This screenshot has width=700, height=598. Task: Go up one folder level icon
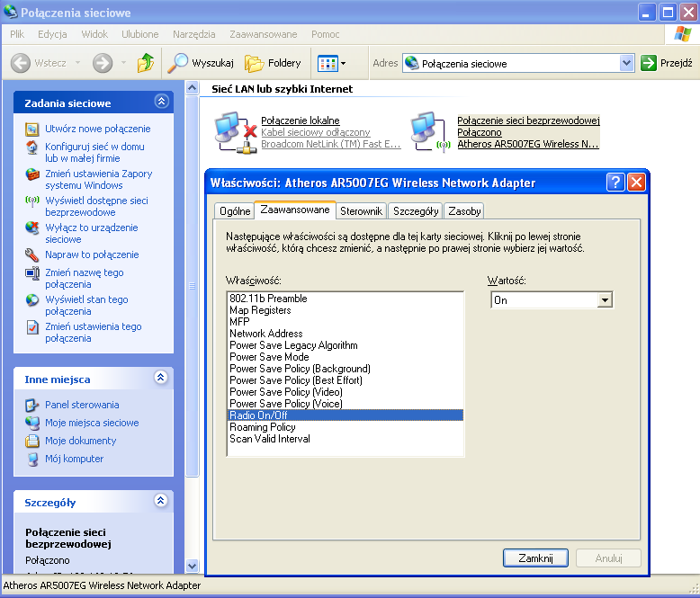(x=146, y=63)
